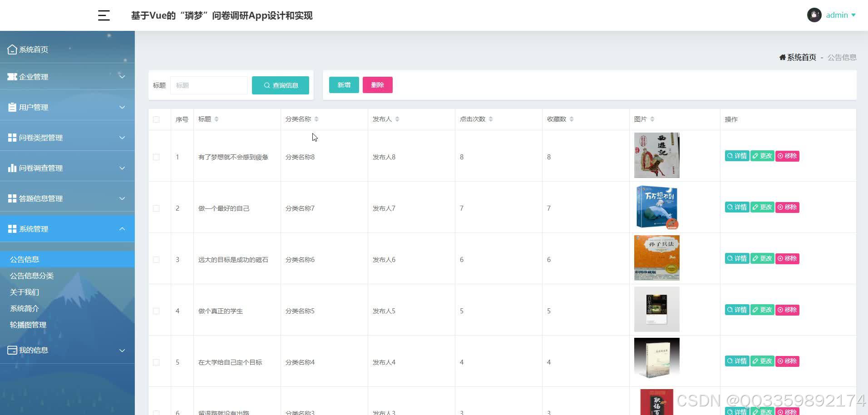Expand the 我的信息 menu chevron
The width and height of the screenshot is (868, 415).
[x=122, y=351]
